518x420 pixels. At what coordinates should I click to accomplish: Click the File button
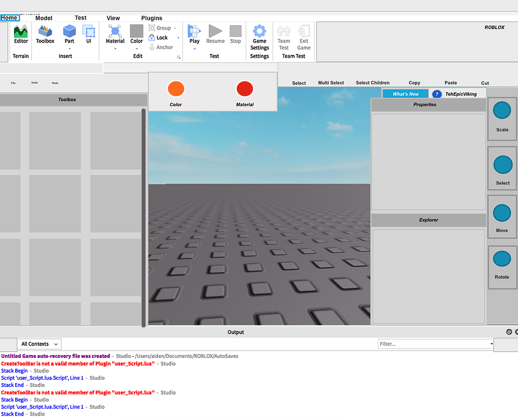[13, 83]
